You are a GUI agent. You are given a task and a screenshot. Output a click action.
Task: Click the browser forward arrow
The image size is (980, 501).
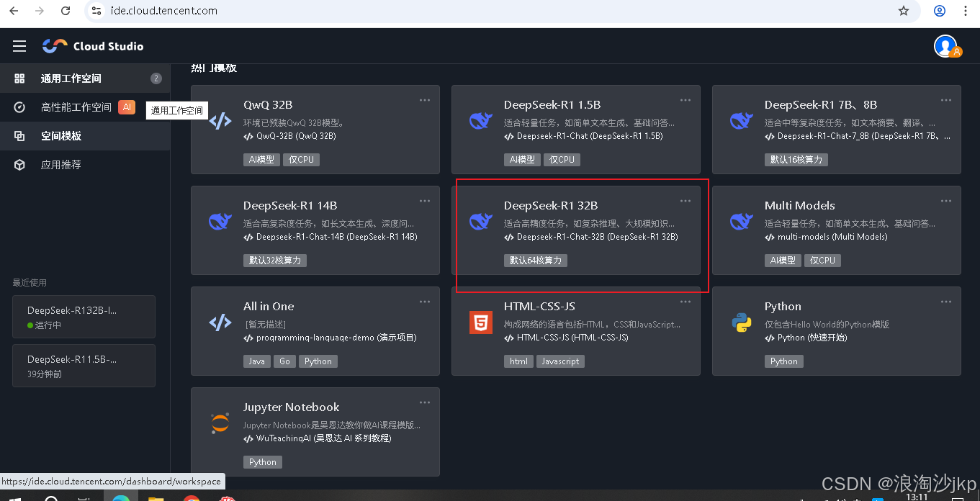point(40,11)
